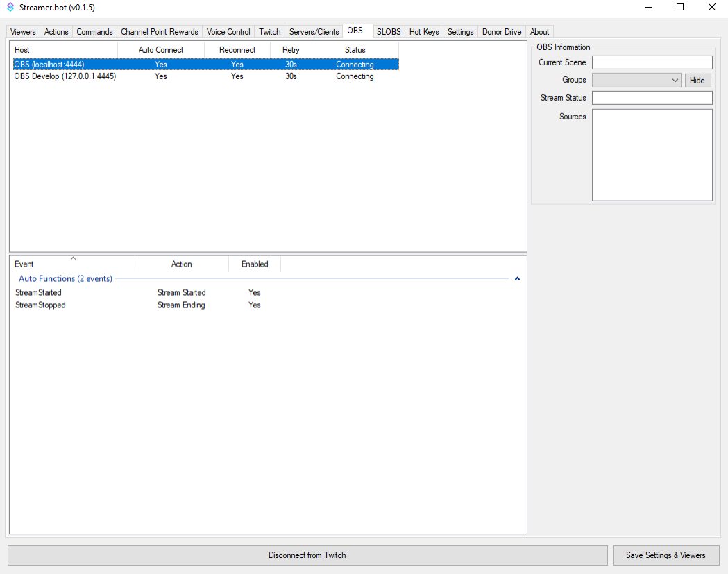Click Disconnect from Twitch button
Screen dimensions: 728x574
(307, 555)
